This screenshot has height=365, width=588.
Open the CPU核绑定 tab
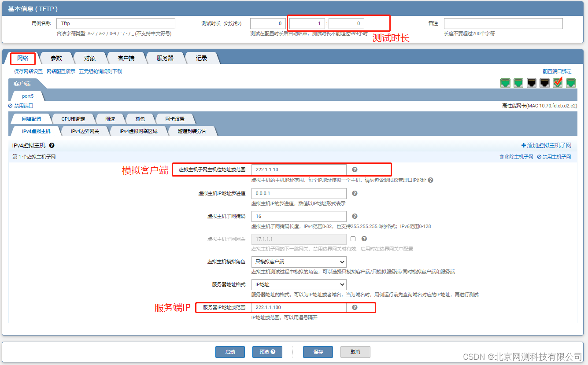(x=74, y=119)
